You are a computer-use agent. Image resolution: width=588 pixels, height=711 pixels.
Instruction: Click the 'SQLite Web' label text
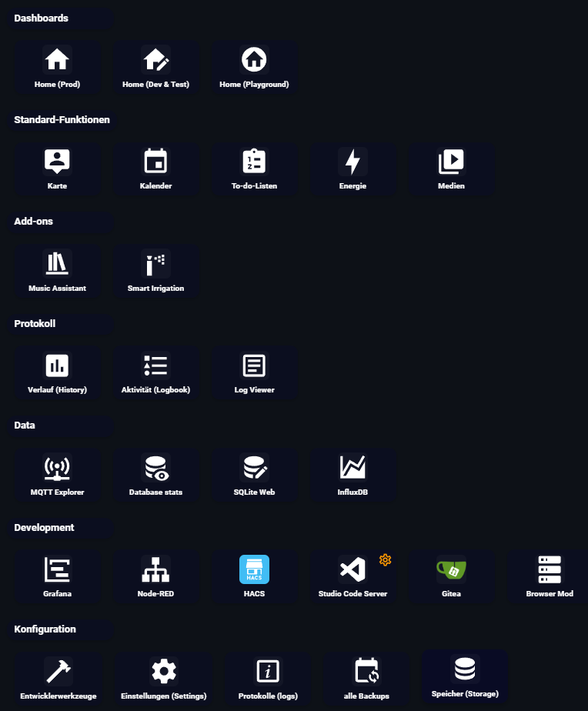click(254, 492)
